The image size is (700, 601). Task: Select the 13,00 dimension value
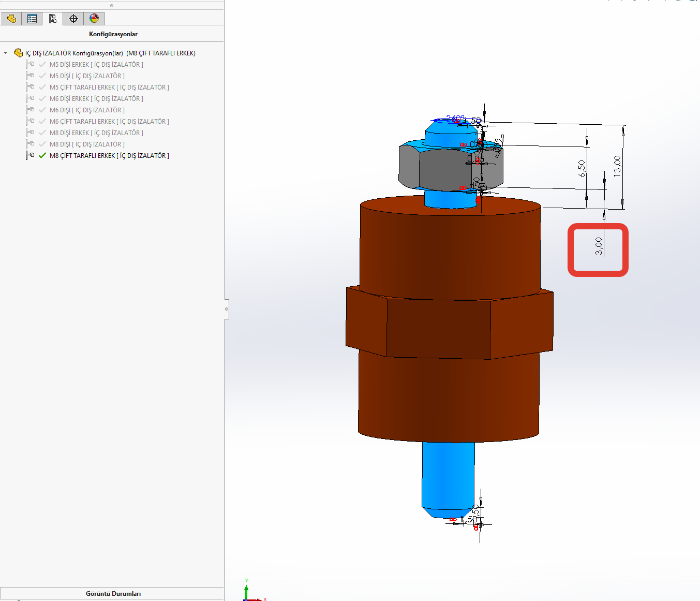617,166
